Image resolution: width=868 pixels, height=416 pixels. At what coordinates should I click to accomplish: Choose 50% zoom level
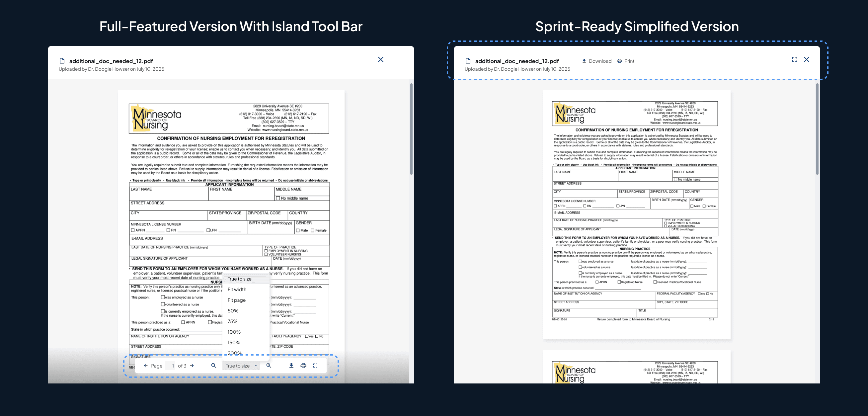point(233,310)
